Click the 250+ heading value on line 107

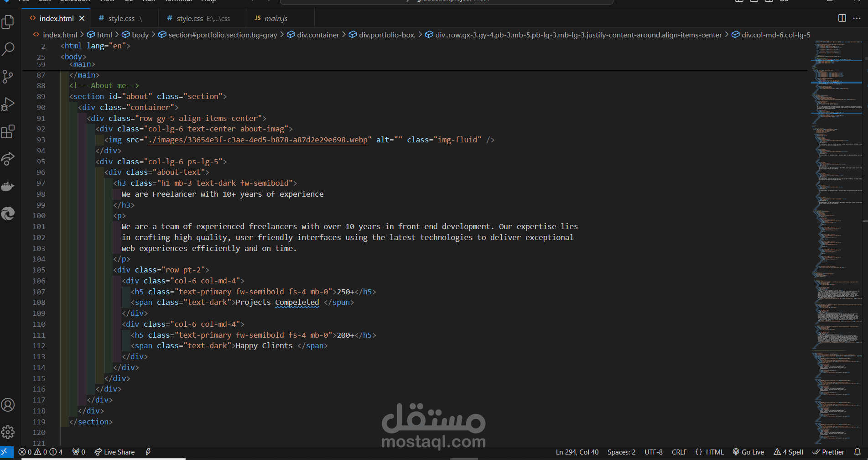[x=346, y=292]
